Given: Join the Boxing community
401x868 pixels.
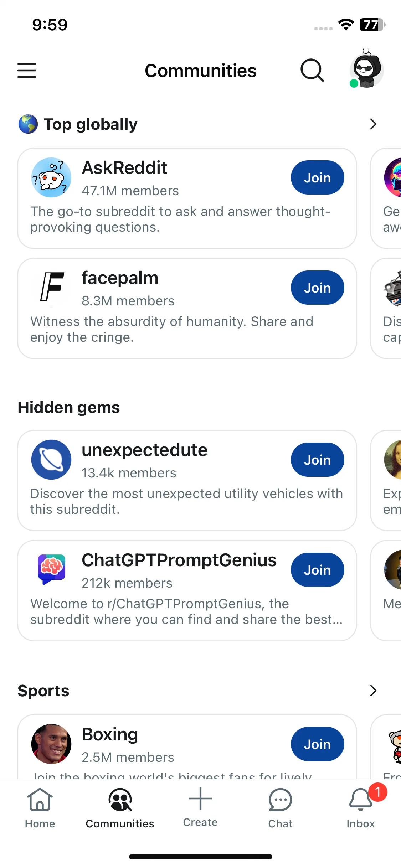Looking at the screenshot, I should [318, 744].
